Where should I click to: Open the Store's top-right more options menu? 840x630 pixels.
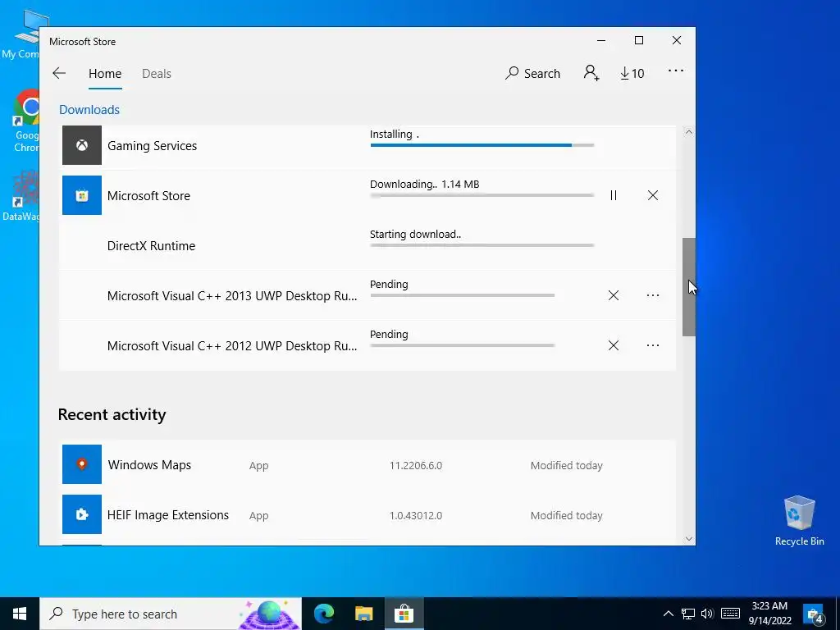point(676,71)
